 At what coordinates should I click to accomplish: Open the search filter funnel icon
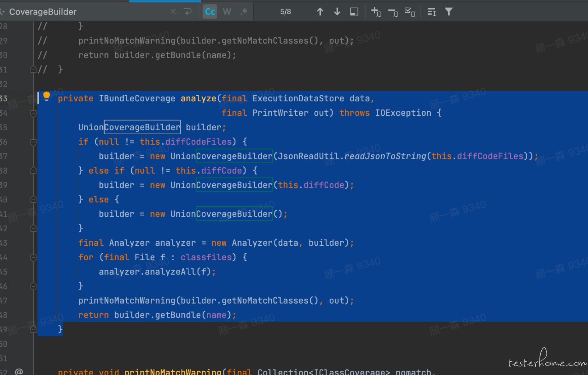click(x=449, y=12)
